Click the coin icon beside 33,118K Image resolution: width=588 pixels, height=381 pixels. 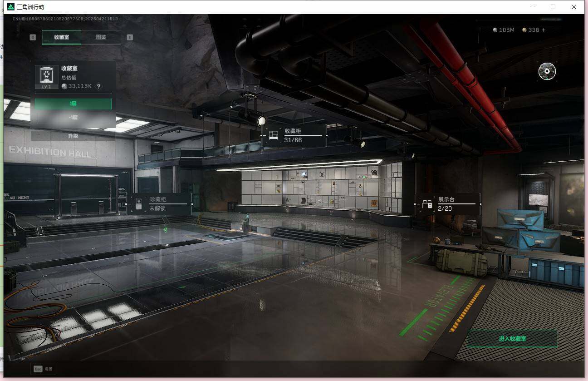point(64,86)
